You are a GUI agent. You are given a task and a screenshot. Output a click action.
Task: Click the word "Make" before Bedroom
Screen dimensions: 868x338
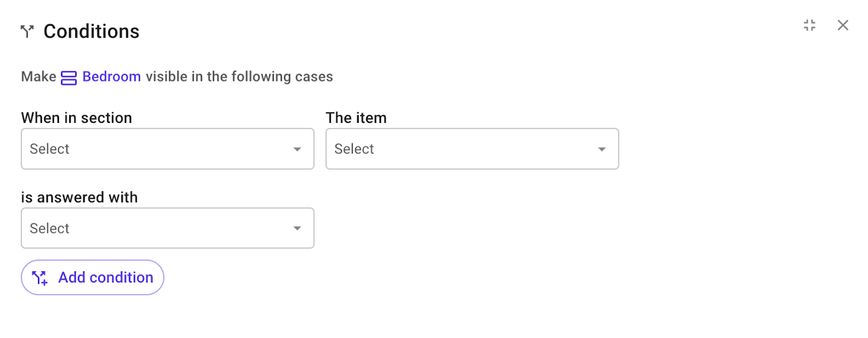[x=38, y=77]
